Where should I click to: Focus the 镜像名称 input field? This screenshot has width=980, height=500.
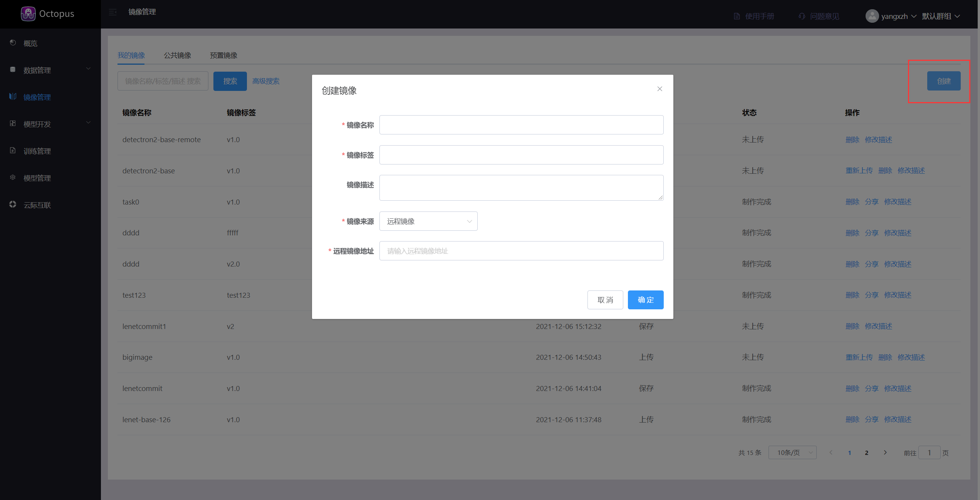[x=522, y=125]
